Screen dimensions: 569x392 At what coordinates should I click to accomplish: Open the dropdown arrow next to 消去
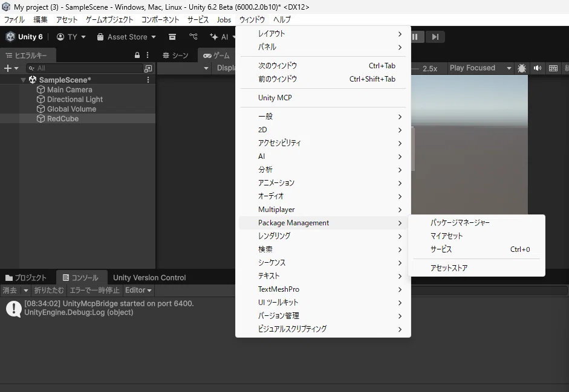click(x=25, y=290)
